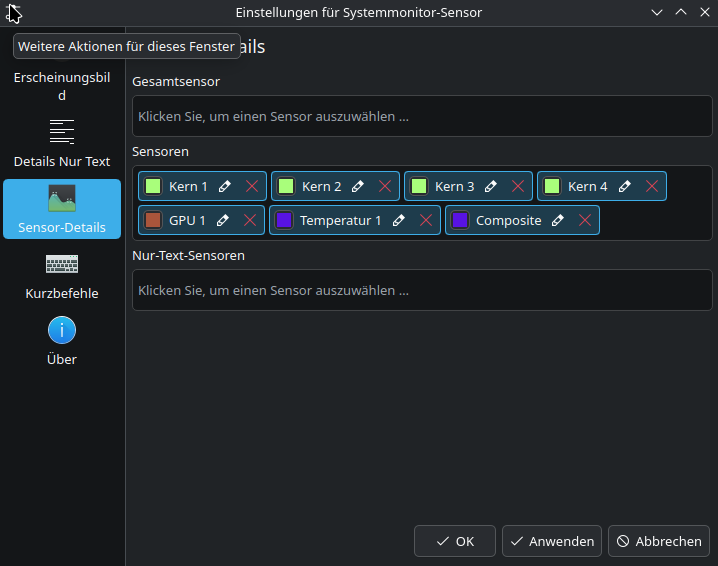This screenshot has width=718, height=566.
Task: Remove the Composite sensor
Action: pos(585,220)
